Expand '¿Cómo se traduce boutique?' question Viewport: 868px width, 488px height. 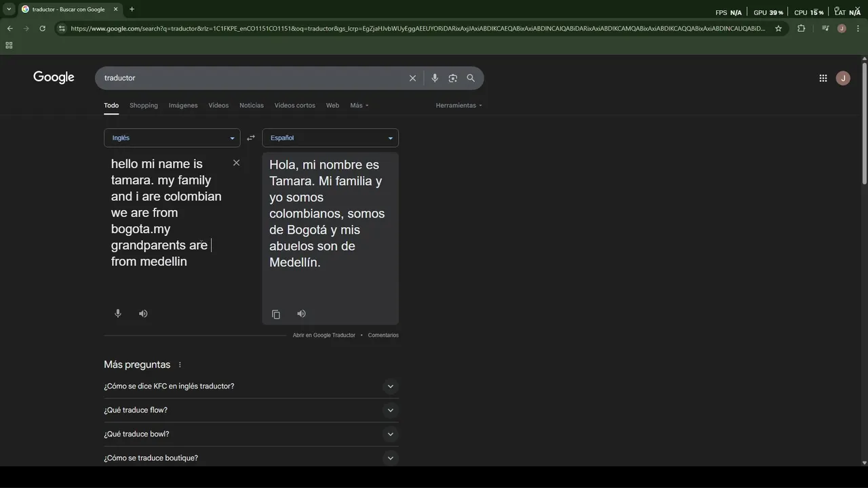click(x=251, y=457)
